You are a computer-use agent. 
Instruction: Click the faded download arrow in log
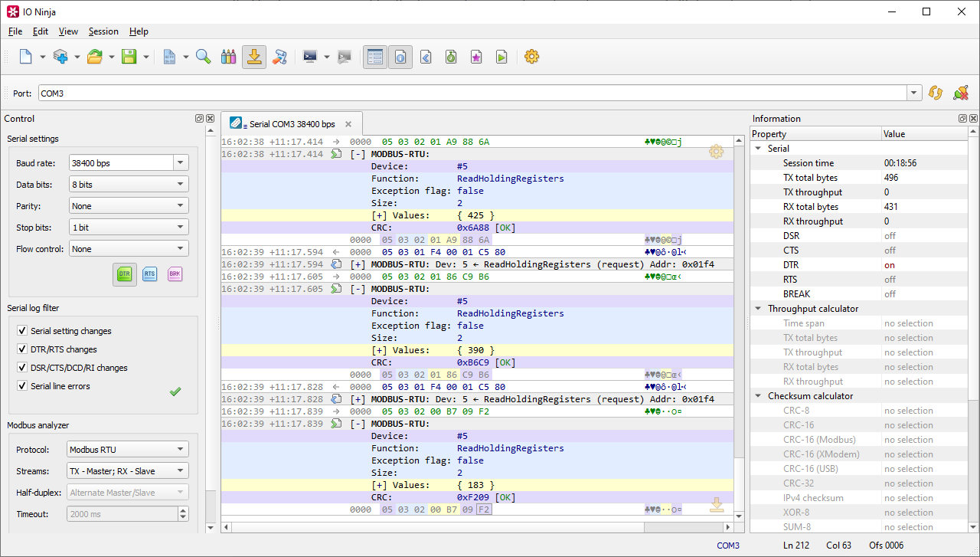coord(717,504)
